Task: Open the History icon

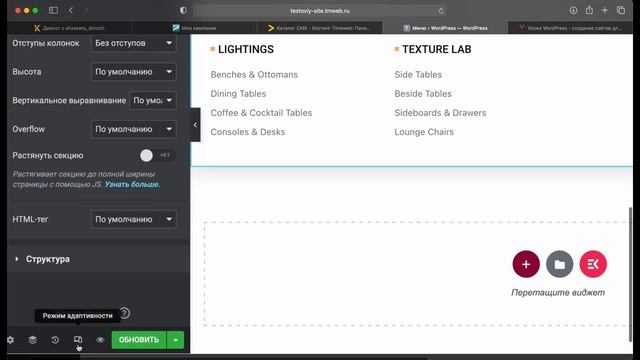Action: tap(55, 340)
